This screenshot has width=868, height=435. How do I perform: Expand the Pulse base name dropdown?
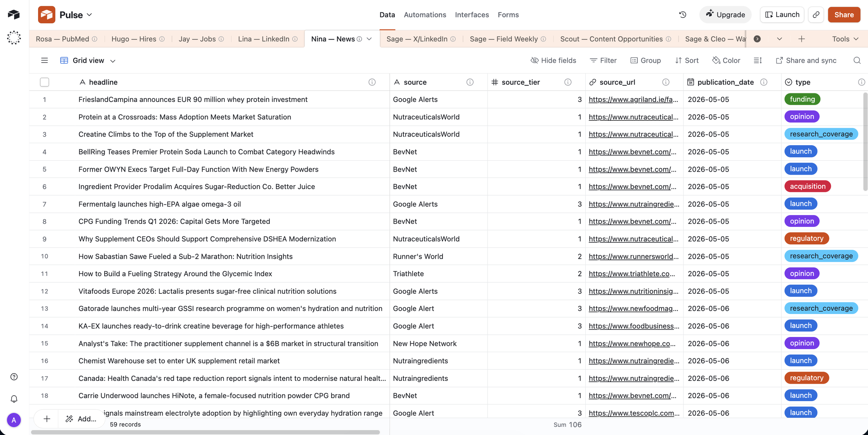pos(89,15)
